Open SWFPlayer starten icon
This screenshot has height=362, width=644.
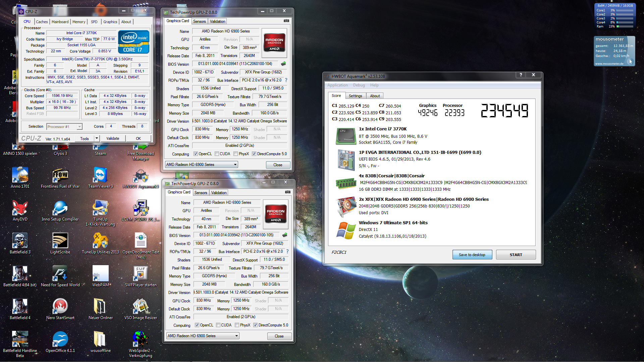click(x=141, y=276)
